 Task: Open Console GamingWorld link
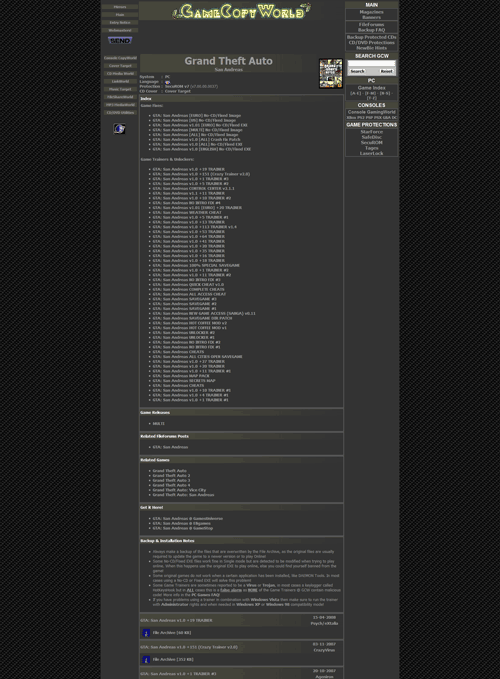(x=371, y=112)
